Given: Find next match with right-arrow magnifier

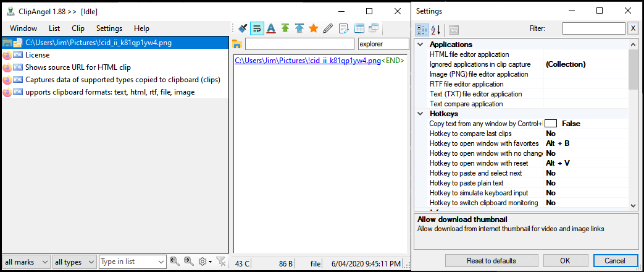Looking at the screenshot, I should (x=189, y=261).
